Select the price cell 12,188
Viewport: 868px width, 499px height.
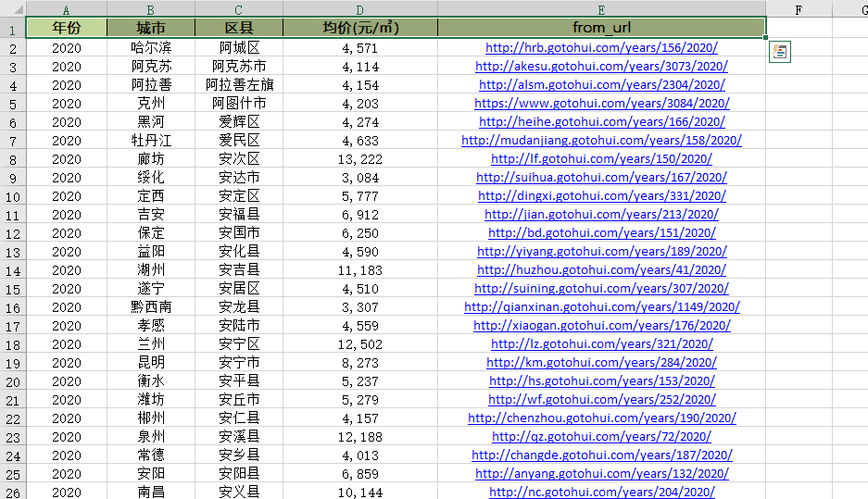pyautogui.click(x=360, y=437)
